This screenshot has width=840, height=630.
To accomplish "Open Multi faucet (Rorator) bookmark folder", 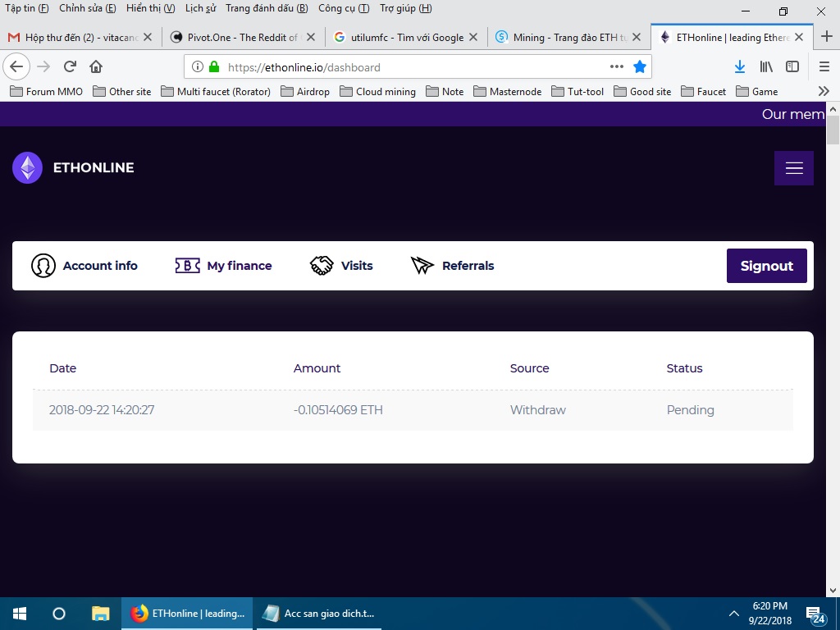I will [x=216, y=92].
